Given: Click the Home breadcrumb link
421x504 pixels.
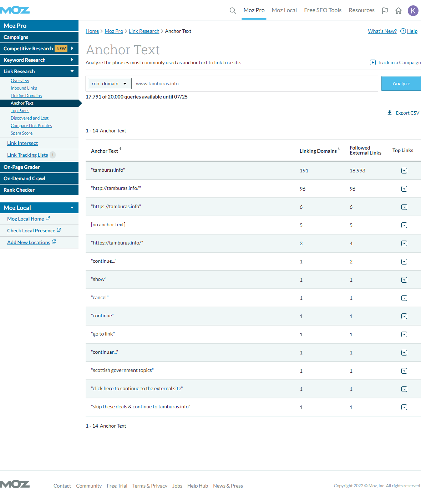Looking at the screenshot, I should pos(92,31).
